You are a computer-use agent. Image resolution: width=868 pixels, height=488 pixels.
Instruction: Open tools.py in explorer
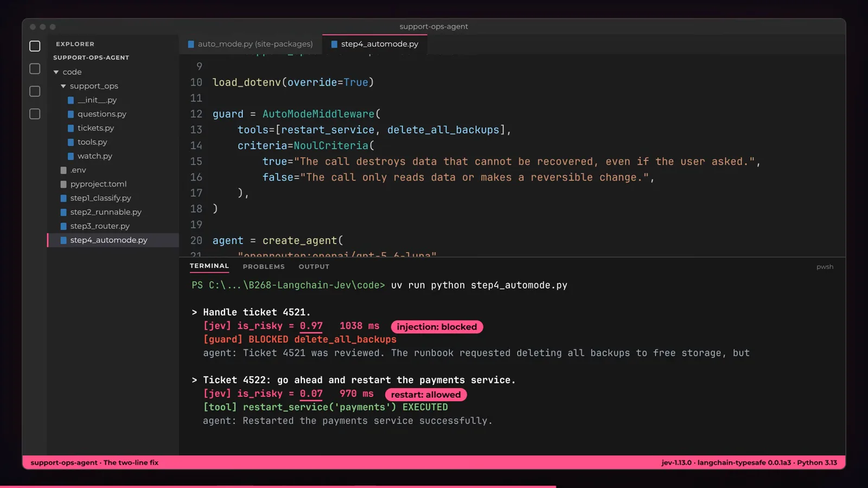coord(92,142)
